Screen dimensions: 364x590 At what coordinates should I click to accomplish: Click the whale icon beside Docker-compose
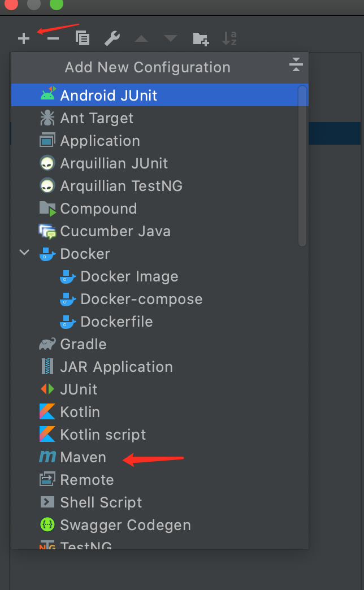click(68, 299)
